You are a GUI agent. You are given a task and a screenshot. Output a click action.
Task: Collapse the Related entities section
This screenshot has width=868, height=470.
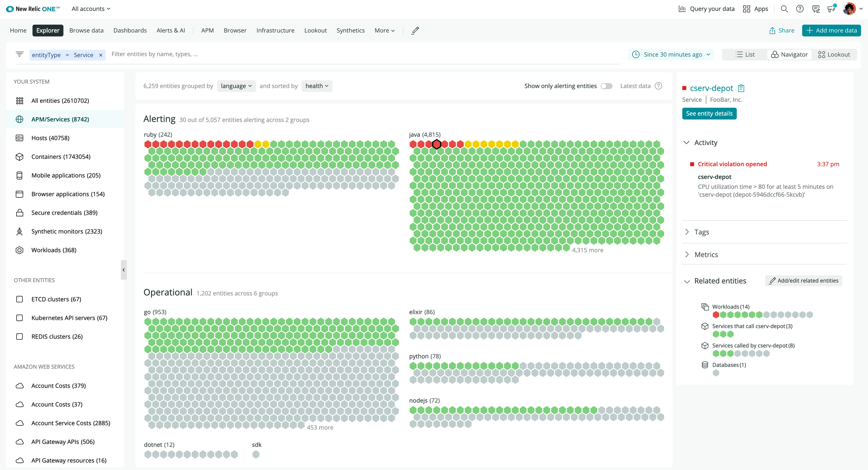pos(687,281)
